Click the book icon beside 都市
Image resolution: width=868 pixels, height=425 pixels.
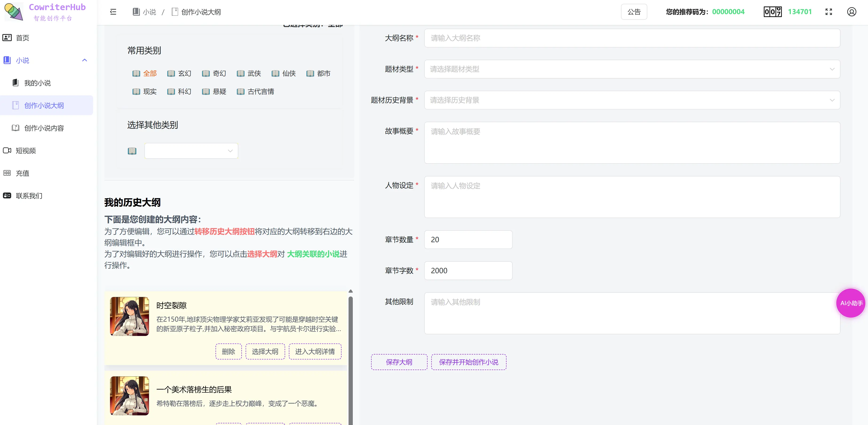pos(310,73)
